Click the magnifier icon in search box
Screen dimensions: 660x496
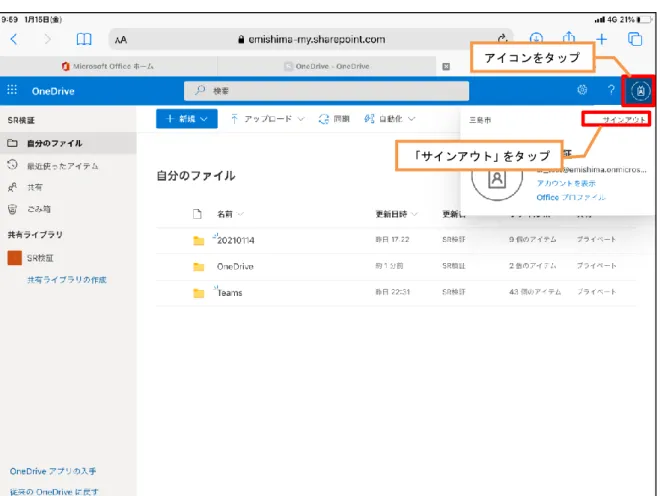(200, 90)
